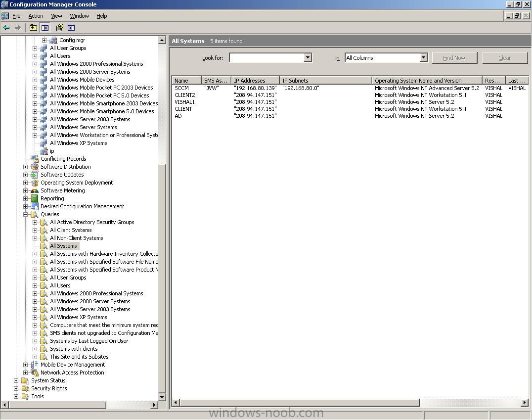Click the Software Updates node icon
The width and height of the screenshot is (532, 420).
(x=35, y=175)
